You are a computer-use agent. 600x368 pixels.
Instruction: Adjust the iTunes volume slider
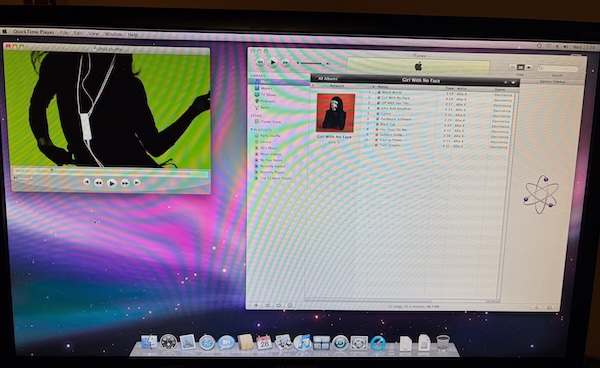click(313, 63)
